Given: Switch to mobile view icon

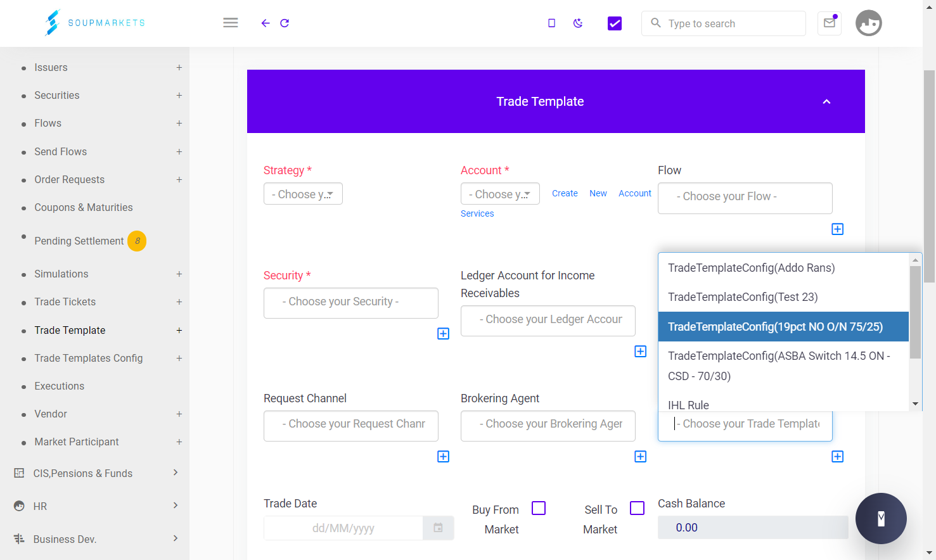Looking at the screenshot, I should point(552,23).
